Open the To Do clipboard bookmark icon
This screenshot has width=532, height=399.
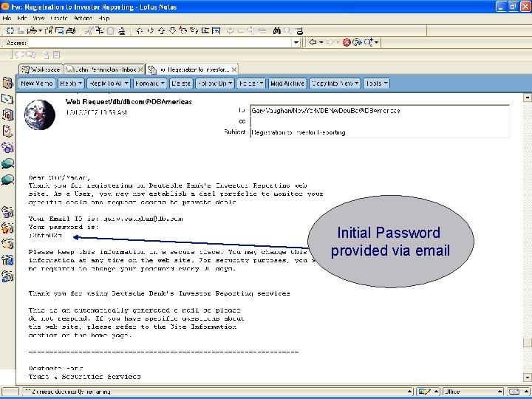(x=7, y=131)
